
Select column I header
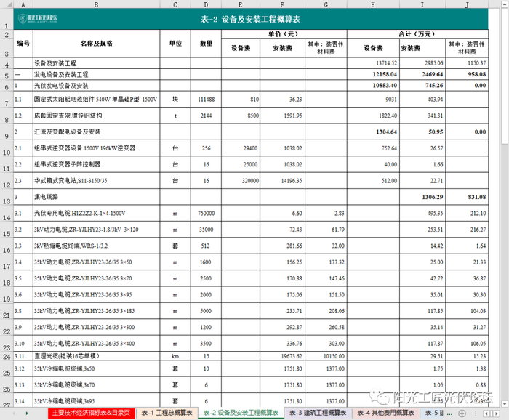422,4
